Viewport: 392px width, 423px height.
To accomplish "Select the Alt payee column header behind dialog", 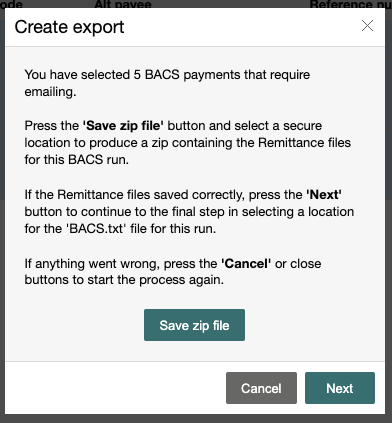I will coord(123,4).
